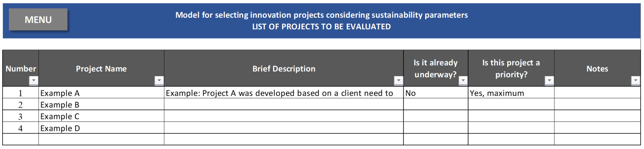The image size is (644, 149).
Task: Click the 'Yes, maximum' priority cell
Action: coord(511,93)
